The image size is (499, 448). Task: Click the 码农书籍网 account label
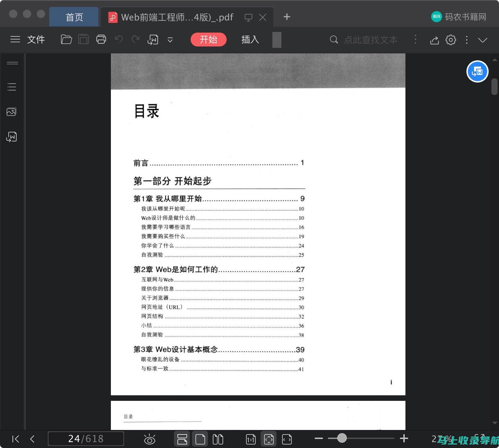click(466, 17)
